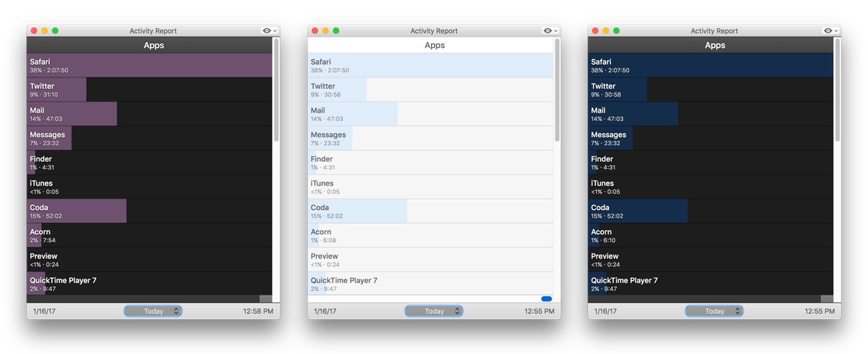The image size is (868, 354).
Task: Select Coda row in light-themed window
Action: (430, 212)
